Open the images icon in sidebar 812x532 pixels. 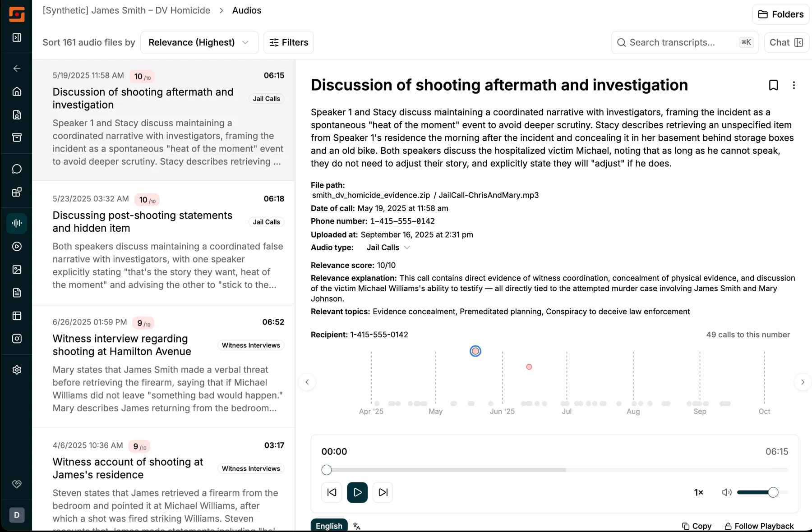click(x=17, y=270)
